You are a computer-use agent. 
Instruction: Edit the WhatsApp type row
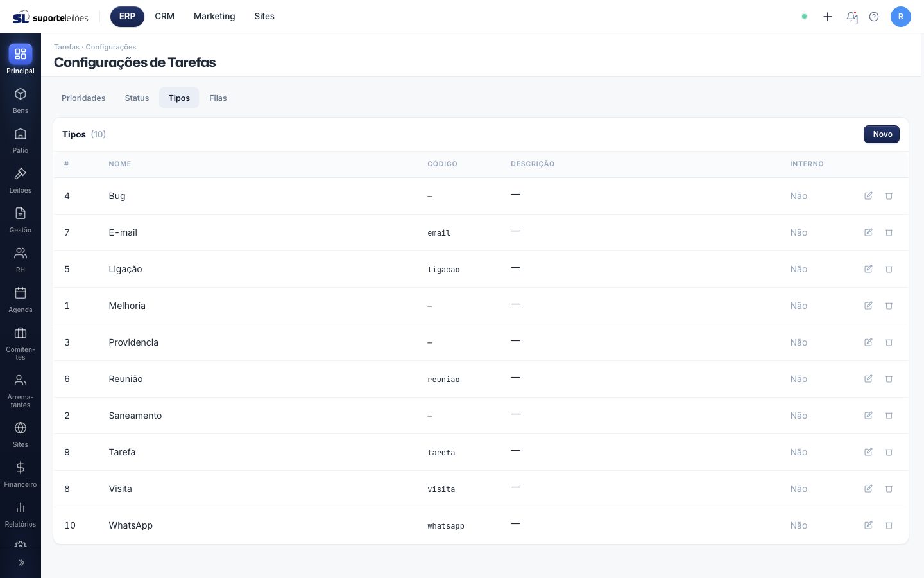click(x=868, y=525)
